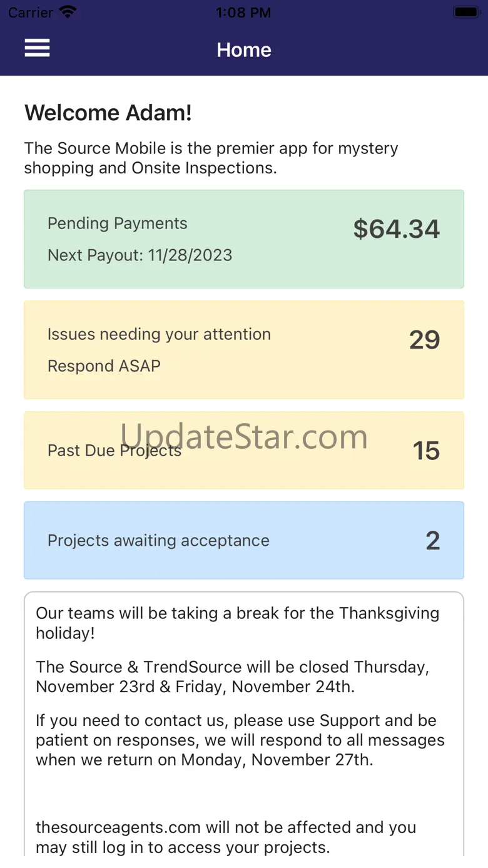
Task: Open the Pending Payments card
Action: (244, 239)
